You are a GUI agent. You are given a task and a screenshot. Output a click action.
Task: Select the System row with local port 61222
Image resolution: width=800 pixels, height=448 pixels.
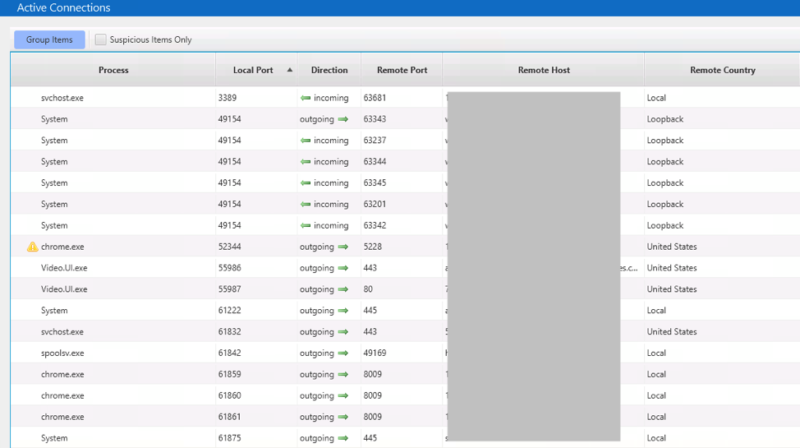(406, 310)
